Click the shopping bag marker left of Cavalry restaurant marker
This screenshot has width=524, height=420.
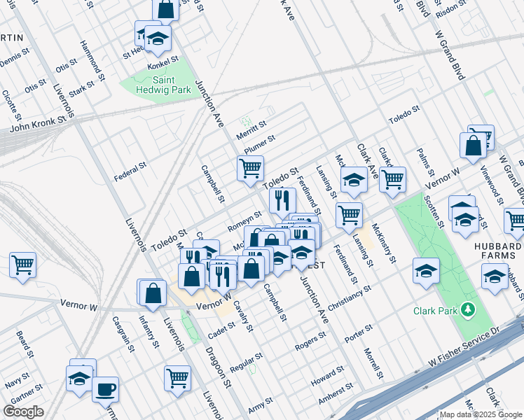pos(191,277)
